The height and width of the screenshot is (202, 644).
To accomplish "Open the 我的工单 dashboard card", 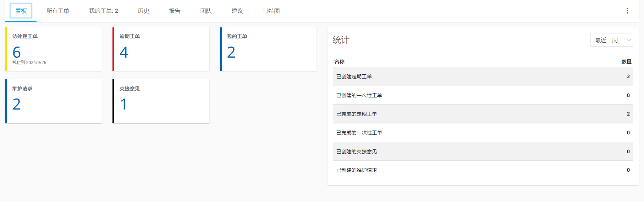I will pos(268,49).
